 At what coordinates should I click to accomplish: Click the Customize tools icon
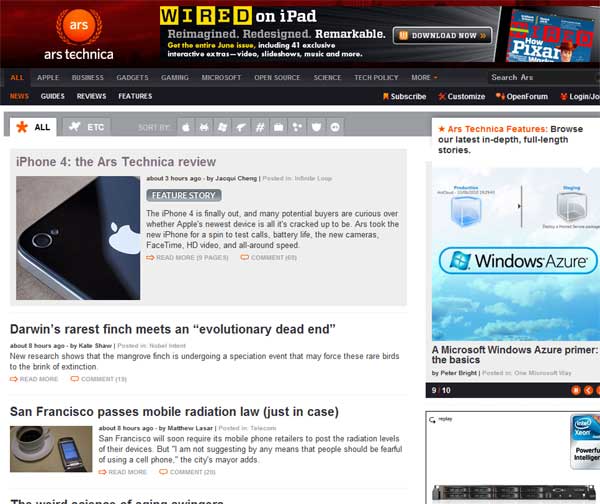pos(442,96)
